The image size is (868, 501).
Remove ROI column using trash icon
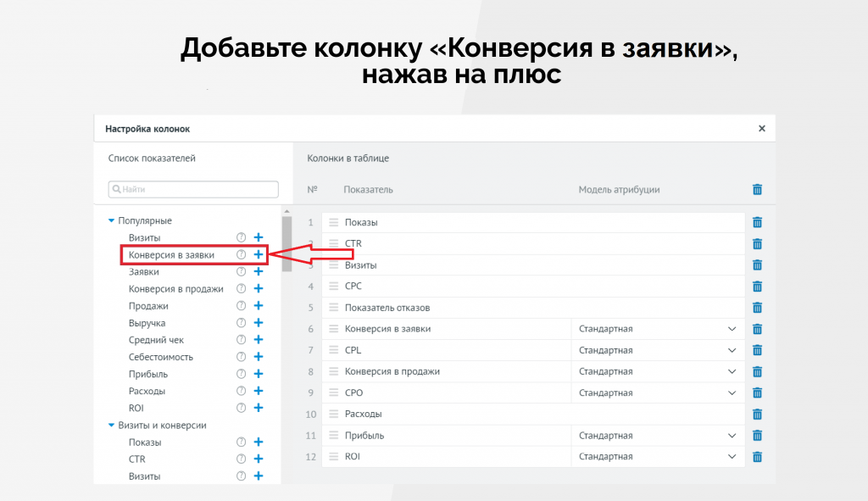click(x=757, y=457)
